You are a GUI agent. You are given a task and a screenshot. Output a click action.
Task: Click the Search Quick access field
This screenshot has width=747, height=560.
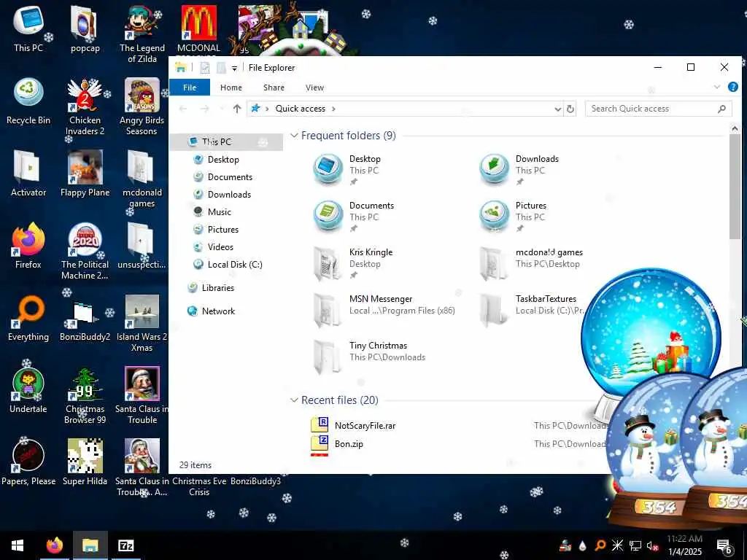[x=658, y=109]
